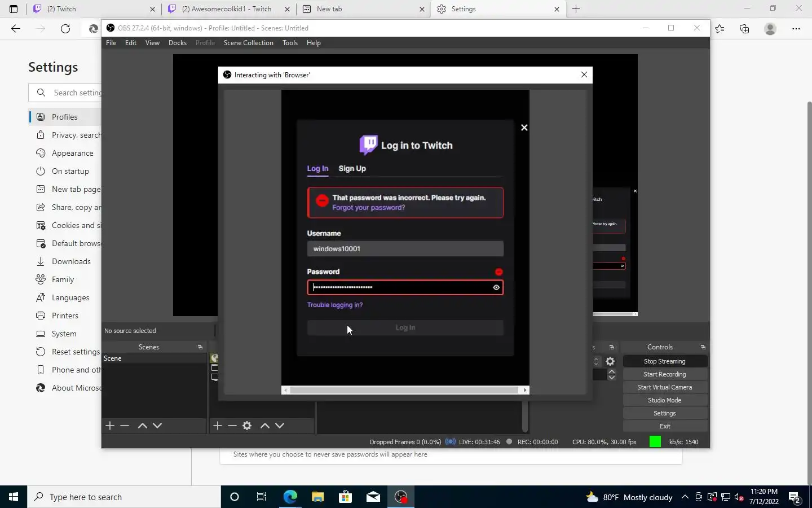Image resolution: width=812 pixels, height=508 pixels.
Task: Click Trouble logging in link
Action: click(x=335, y=305)
